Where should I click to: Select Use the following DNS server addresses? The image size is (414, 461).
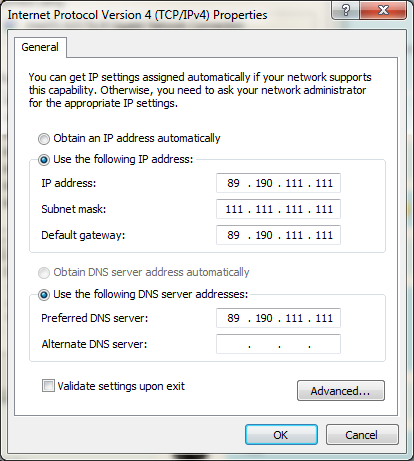point(44,295)
